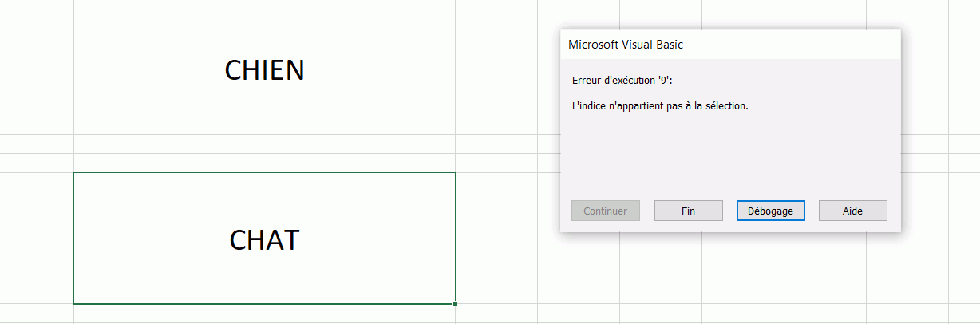The height and width of the screenshot is (324, 980).
Task: Click the Fin button to end execution
Action: click(x=688, y=211)
